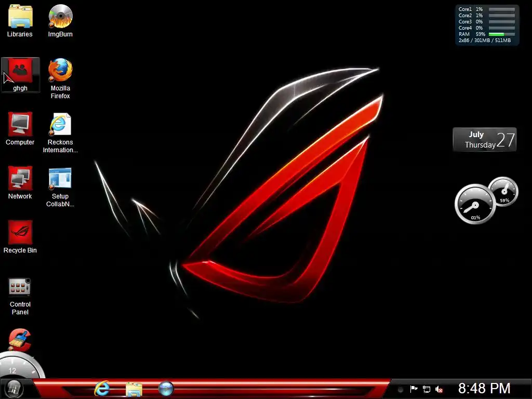Open Windows Explorer from the taskbar
This screenshot has height=399, width=532.
(x=134, y=389)
